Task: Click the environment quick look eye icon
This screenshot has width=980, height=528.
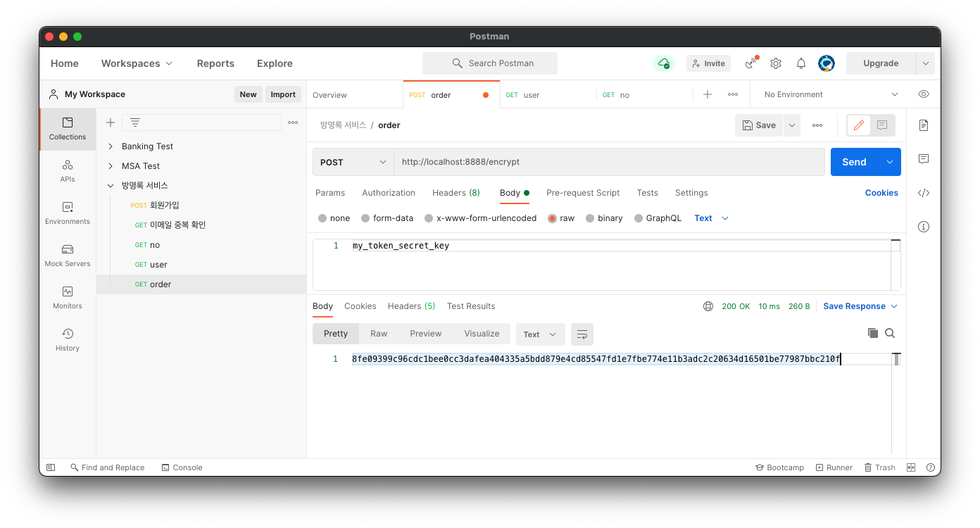Action: [x=924, y=94]
